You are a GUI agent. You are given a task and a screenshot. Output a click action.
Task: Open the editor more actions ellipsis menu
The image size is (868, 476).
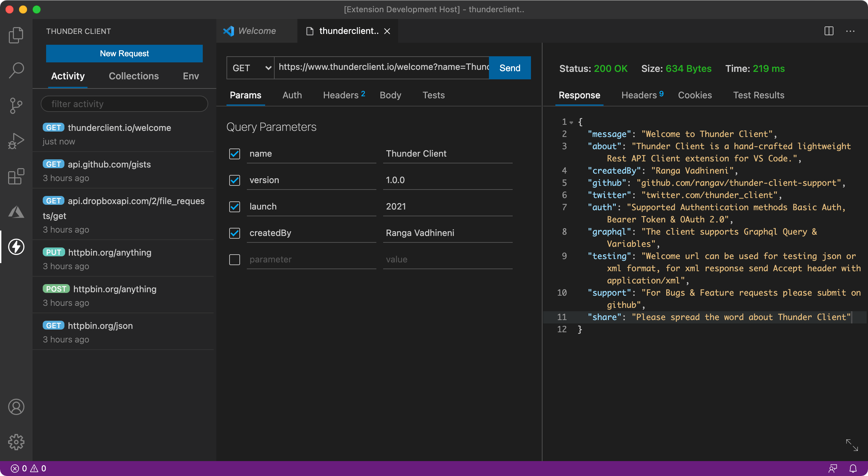coord(851,31)
